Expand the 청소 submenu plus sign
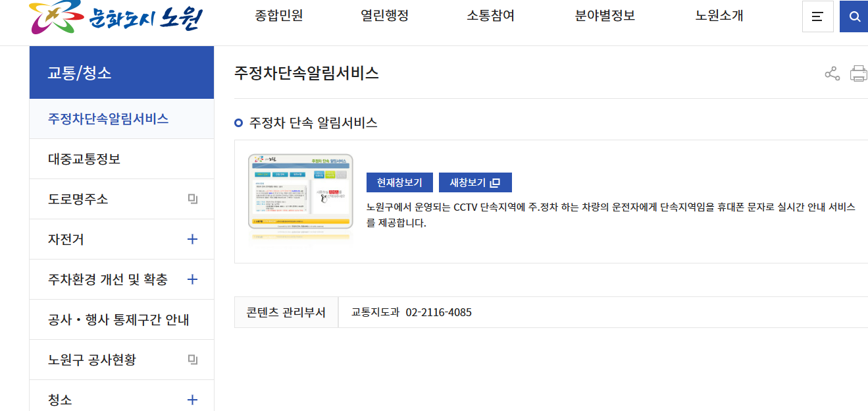The image size is (868, 411). [192, 400]
